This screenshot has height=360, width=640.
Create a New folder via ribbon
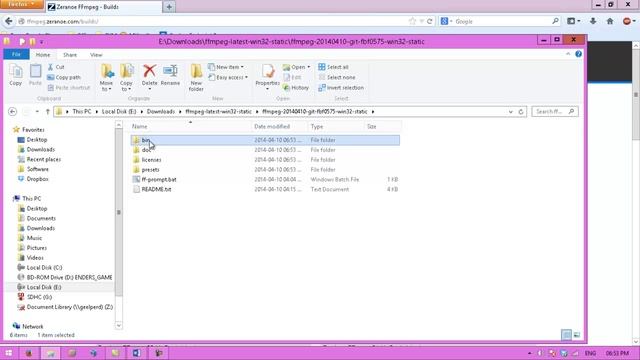[x=196, y=78]
